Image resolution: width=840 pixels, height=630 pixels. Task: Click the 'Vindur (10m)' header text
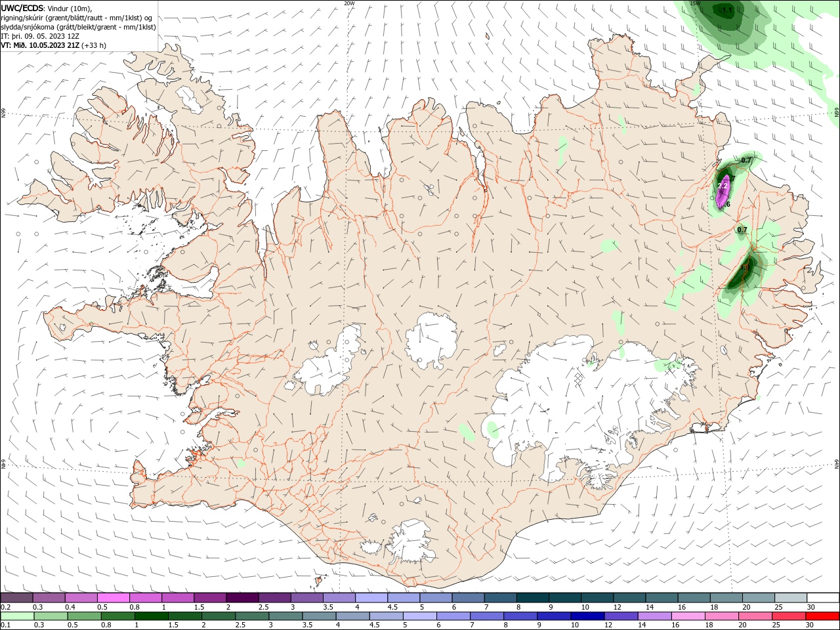70,9
